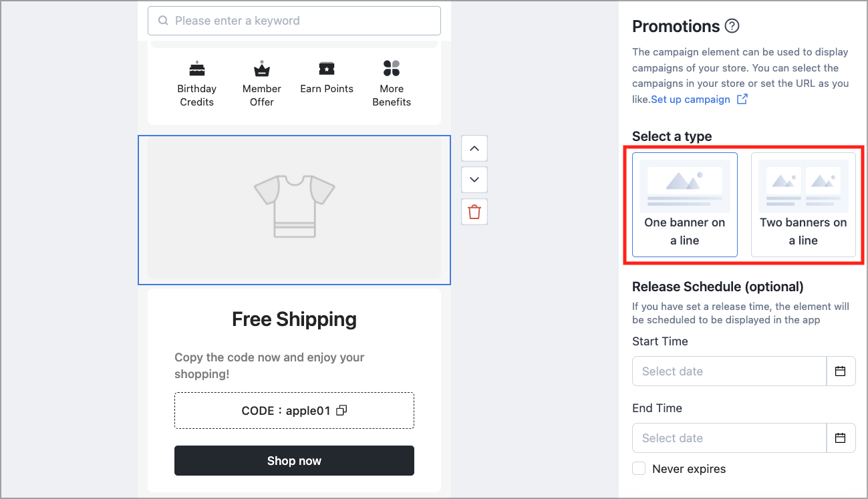Screen dimensions: 868x499
Task: Open the Set up campaign link
Action: (x=690, y=100)
